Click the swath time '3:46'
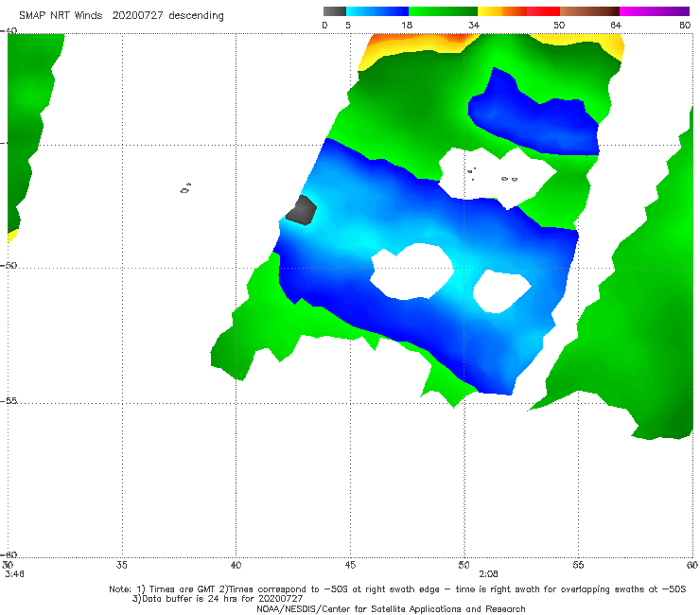Image resolution: width=700 pixels, height=615 pixels. 15,574
